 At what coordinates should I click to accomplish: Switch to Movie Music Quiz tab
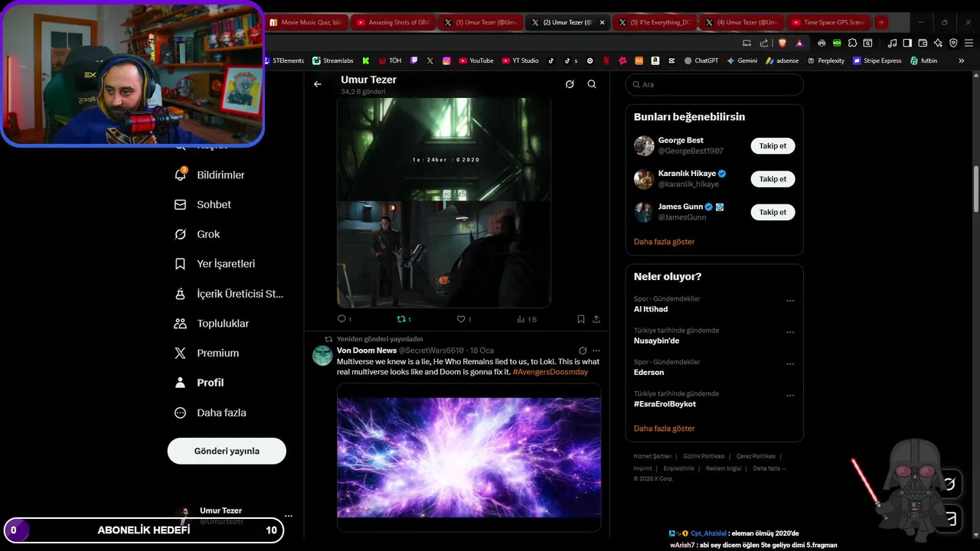pyautogui.click(x=306, y=22)
